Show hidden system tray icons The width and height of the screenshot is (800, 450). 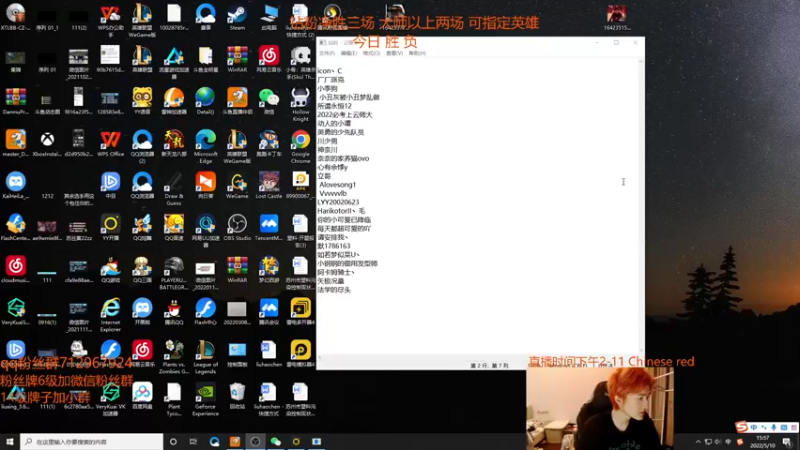click(698, 441)
